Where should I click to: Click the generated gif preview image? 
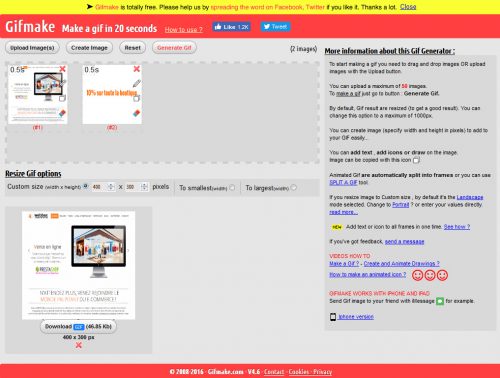(79, 265)
